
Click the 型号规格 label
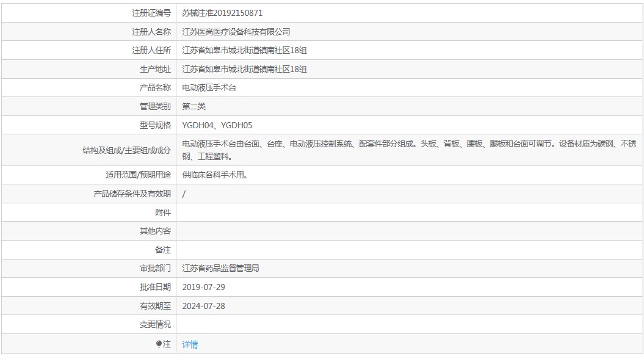(x=155, y=125)
